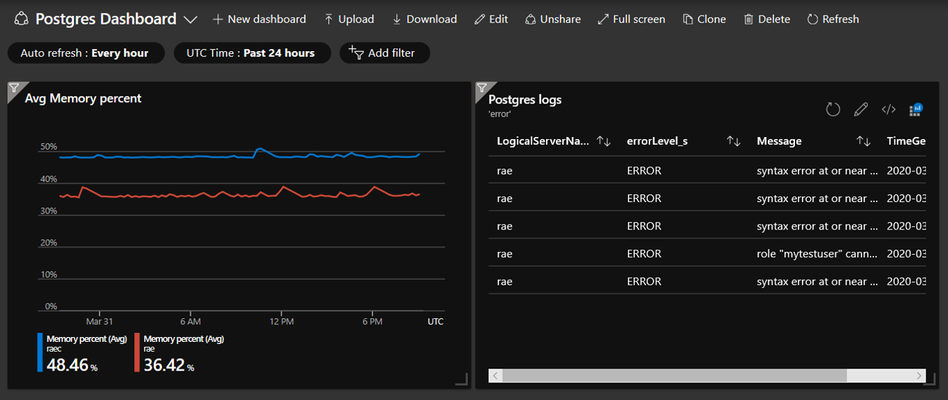
Task: Select the first syntax error message cell
Action: [817, 171]
